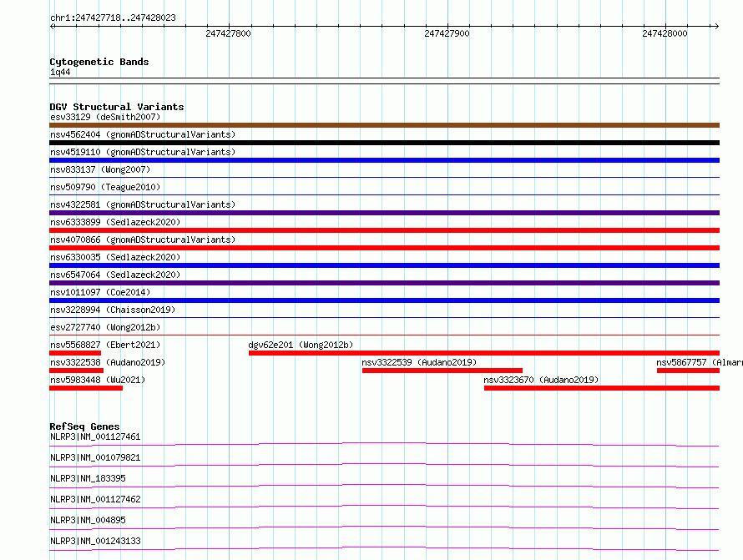Select the brown esv33129 variant bar
Viewport: 743px width, 560px height.
coord(384,125)
